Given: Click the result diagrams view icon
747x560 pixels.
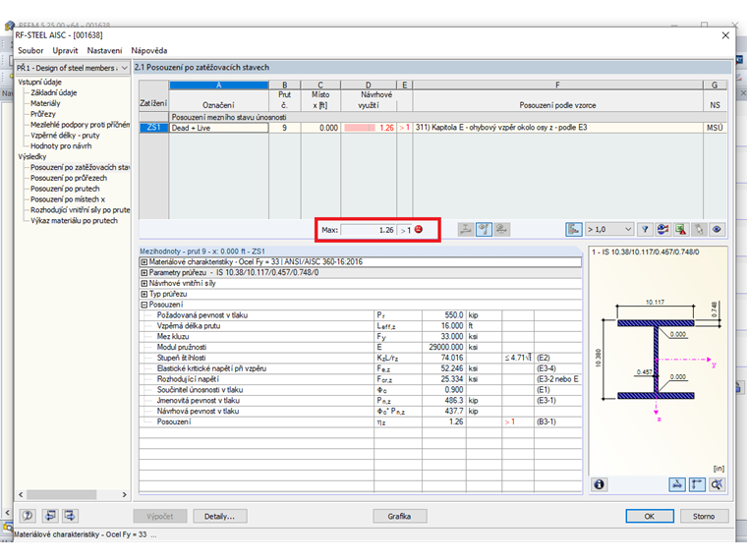Looking at the screenshot, I should point(662,230).
